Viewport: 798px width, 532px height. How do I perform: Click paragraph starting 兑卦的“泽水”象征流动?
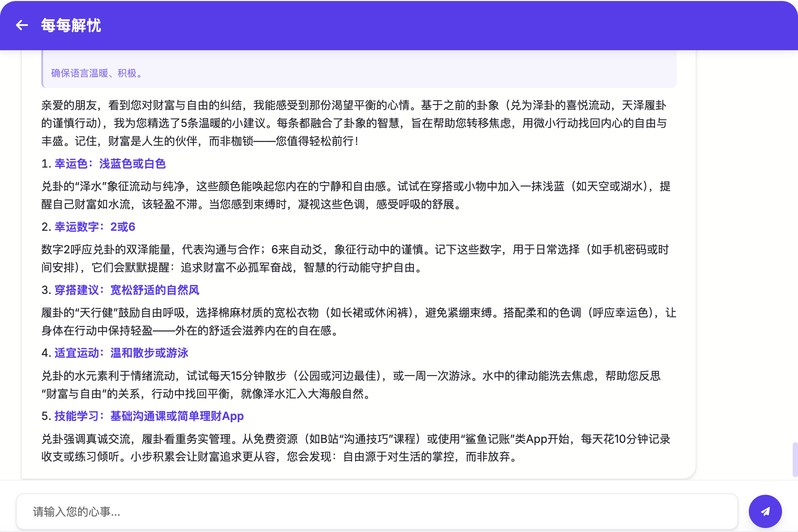356,196
